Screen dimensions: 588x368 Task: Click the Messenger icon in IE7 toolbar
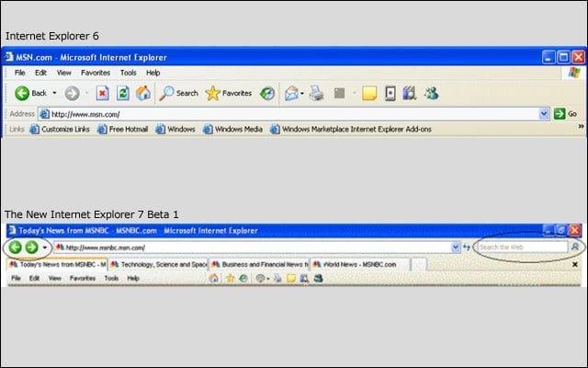(x=319, y=278)
